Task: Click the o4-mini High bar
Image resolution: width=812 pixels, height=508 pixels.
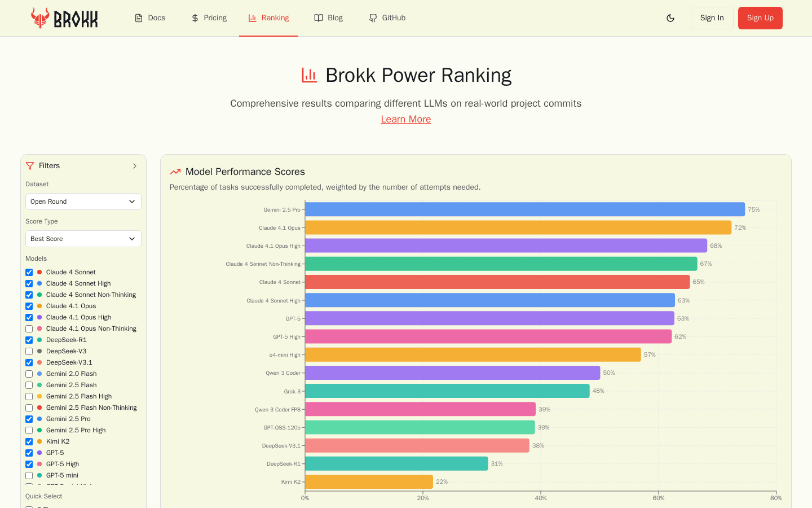Action: point(473,354)
